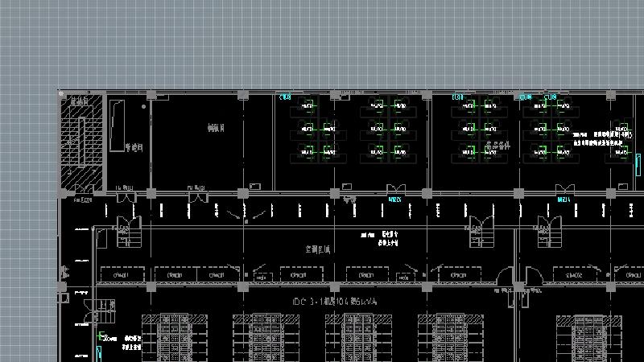644x362 pixels.
Task: Click the green symbol near bottom-left corner
Action: pyautogui.click(x=101, y=336)
